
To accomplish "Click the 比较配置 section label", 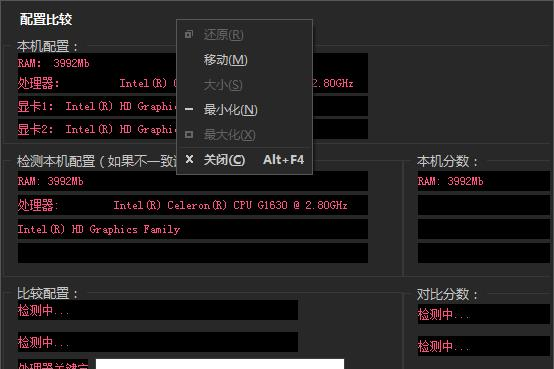I will tap(47, 293).
